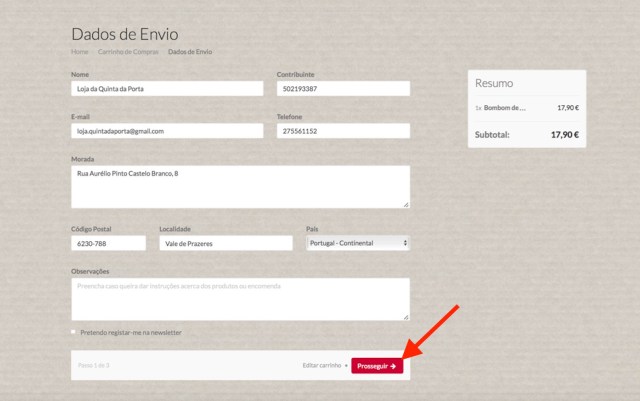Click the Prosseguir button

click(379, 366)
